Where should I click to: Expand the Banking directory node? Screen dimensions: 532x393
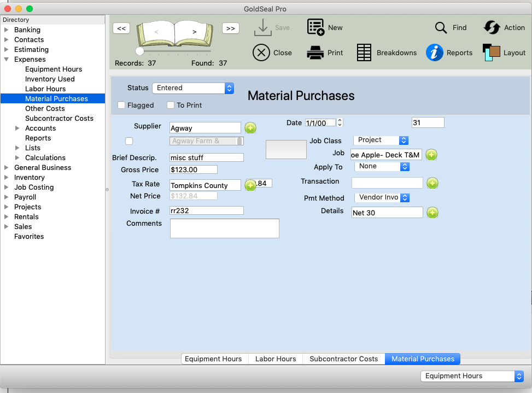click(6, 30)
